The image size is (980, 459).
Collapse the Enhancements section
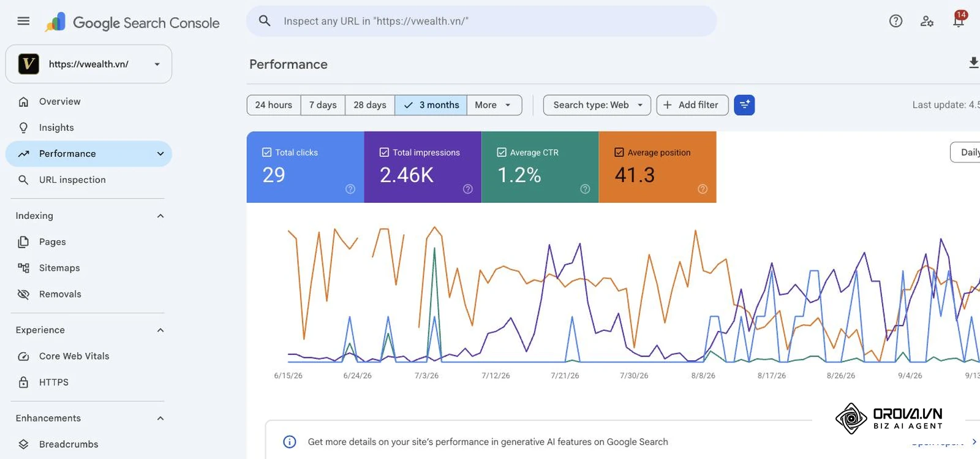(x=160, y=419)
